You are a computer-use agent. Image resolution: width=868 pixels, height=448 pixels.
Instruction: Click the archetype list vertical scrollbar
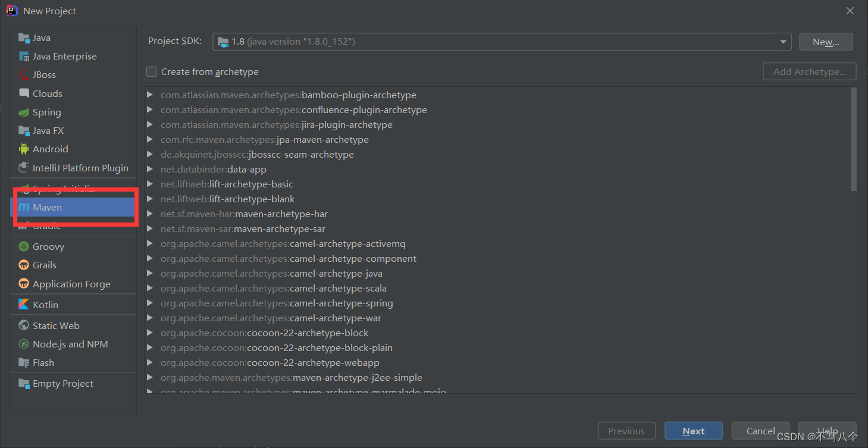click(854, 139)
